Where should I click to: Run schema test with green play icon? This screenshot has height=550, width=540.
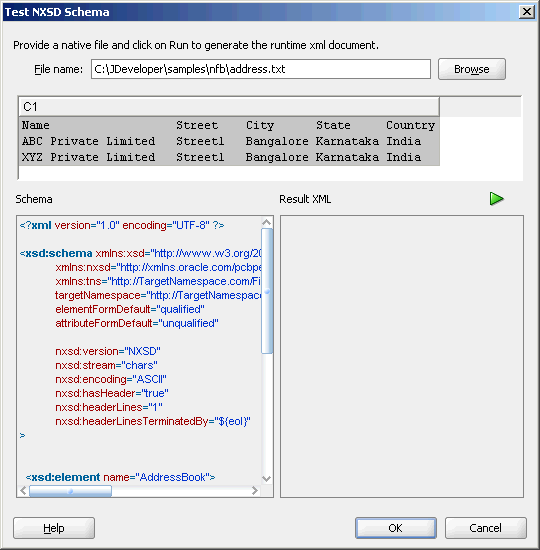pyautogui.click(x=496, y=199)
